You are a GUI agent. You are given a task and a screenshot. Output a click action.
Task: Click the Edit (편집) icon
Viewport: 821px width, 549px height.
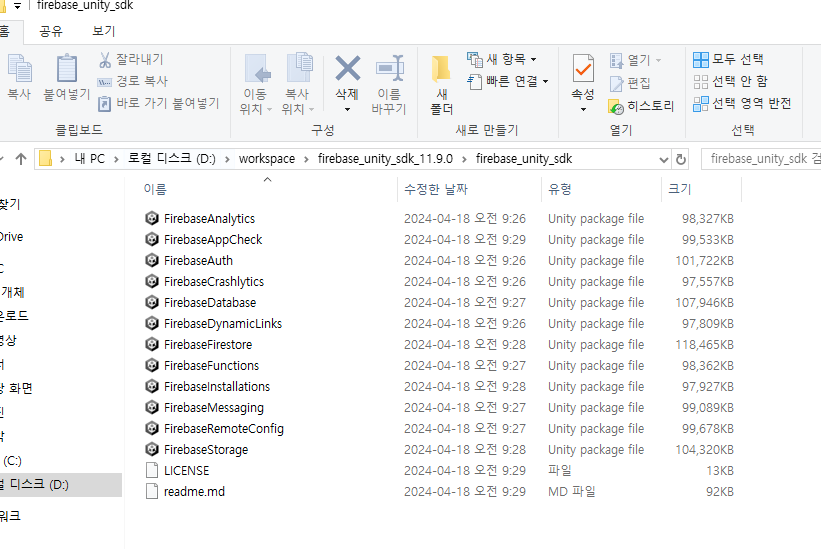point(616,83)
